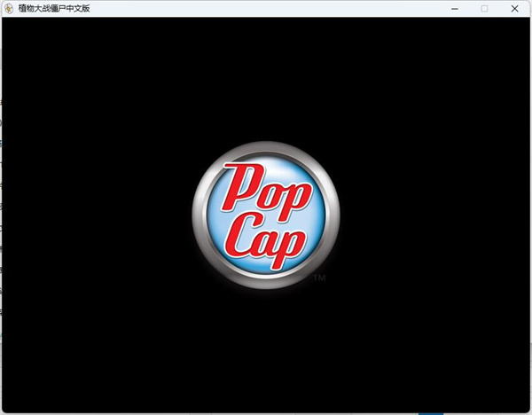Click the PopCap logo in the center
This screenshot has width=532, height=415.
click(x=265, y=214)
